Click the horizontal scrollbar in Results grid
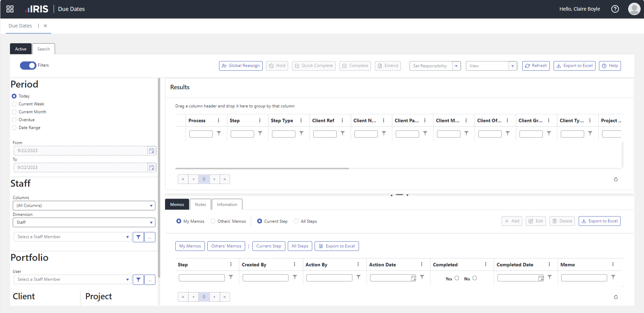 click(262, 168)
